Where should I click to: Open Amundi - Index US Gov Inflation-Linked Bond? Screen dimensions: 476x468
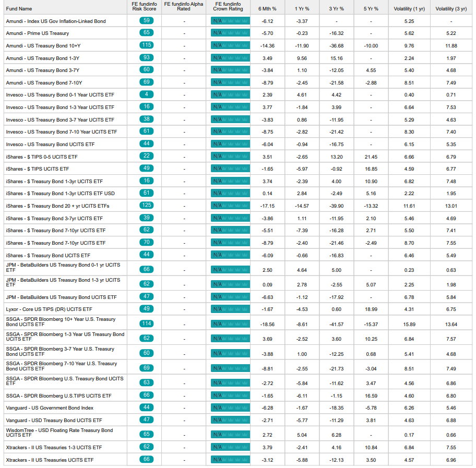pos(56,21)
